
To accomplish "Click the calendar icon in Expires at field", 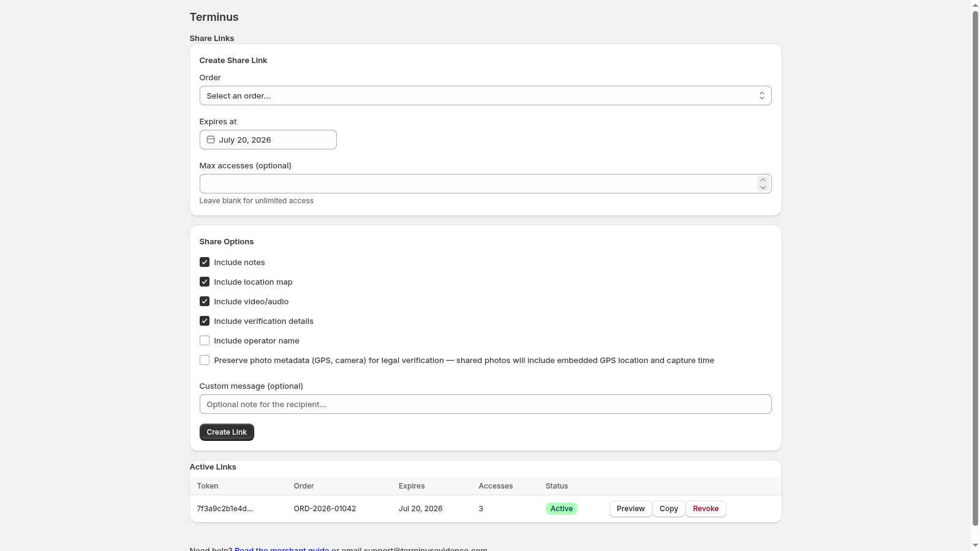I will click(x=211, y=140).
